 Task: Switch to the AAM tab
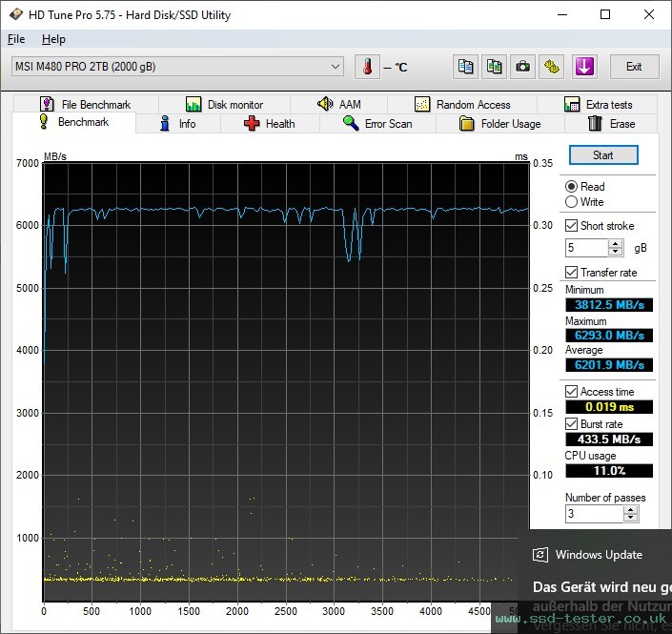(339, 104)
